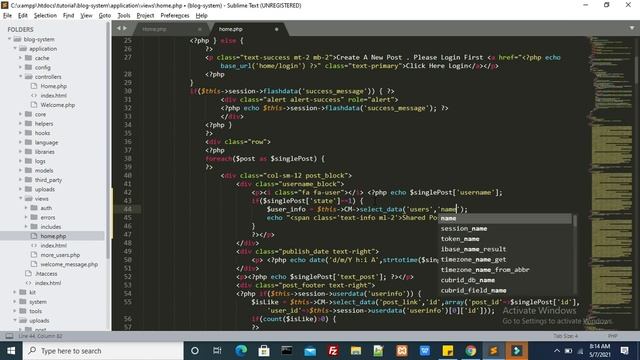The image size is (640, 360).
Task: Open the Help menu
Action: tap(202, 16)
